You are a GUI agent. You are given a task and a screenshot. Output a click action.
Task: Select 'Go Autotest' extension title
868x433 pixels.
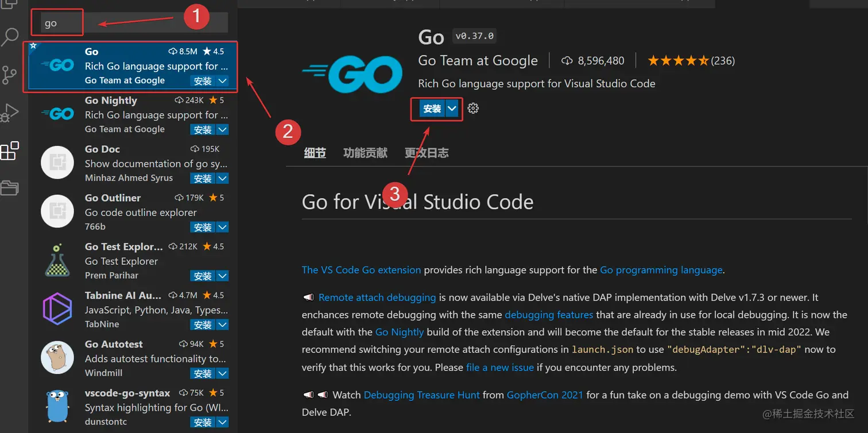[114, 345]
